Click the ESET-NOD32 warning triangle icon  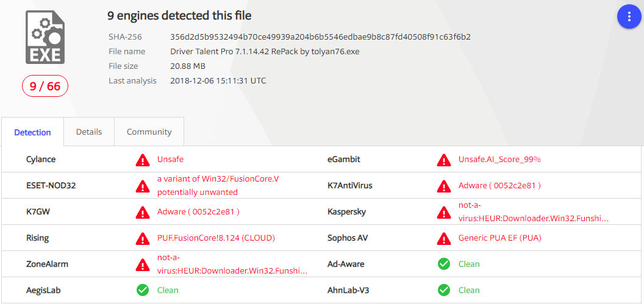pyautogui.click(x=143, y=186)
